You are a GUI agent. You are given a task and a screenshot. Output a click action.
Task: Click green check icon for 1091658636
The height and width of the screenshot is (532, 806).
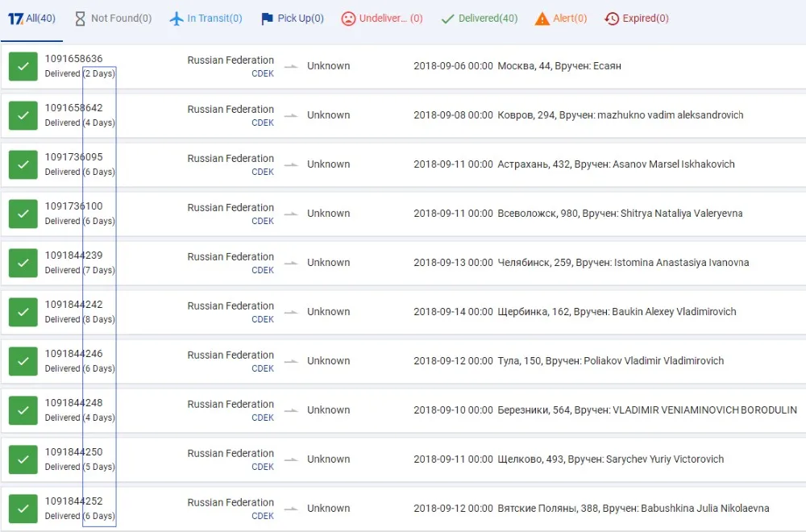pos(23,66)
